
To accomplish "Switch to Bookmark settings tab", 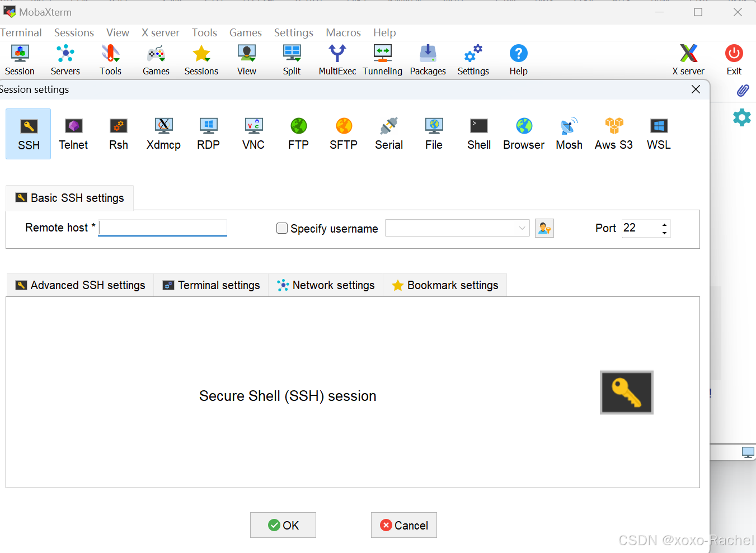I will 445,285.
